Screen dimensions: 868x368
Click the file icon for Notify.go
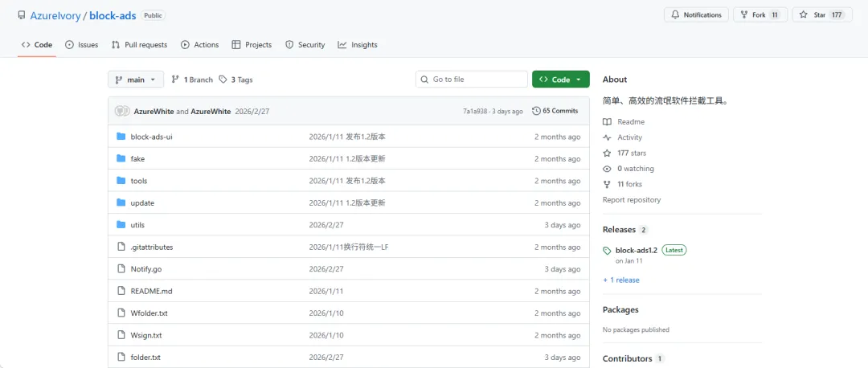121,269
